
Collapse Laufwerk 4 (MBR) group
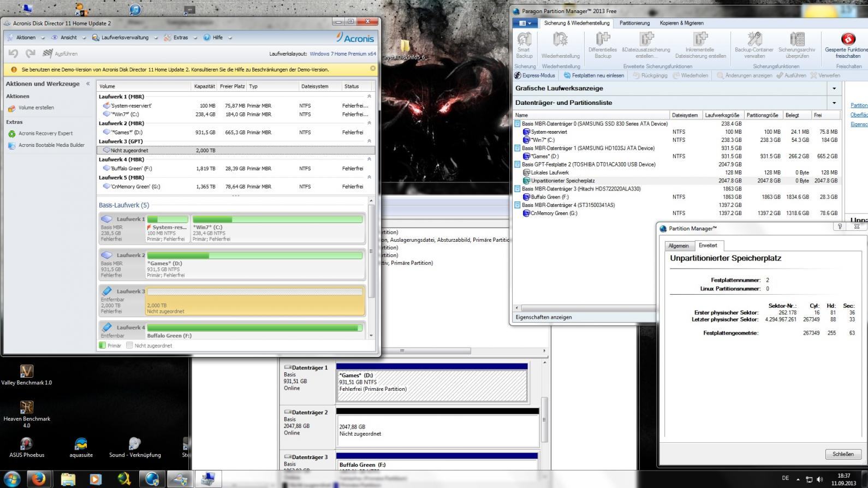click(369, 159)
